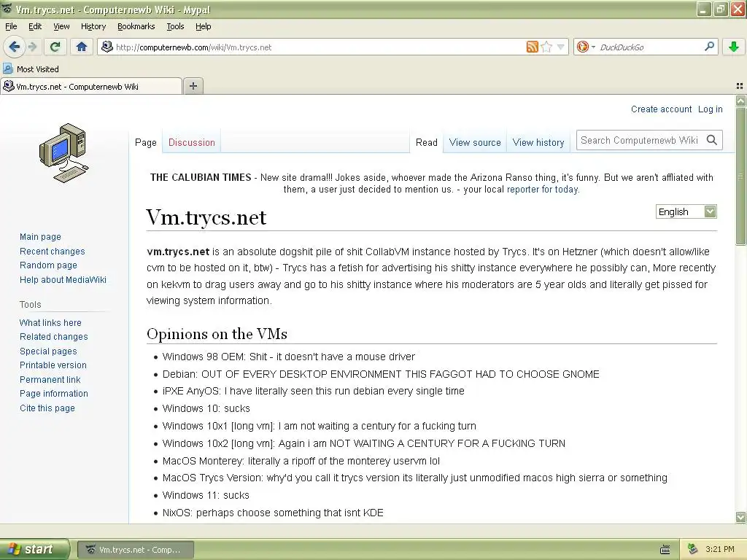Screen dimensions: 747x560
Task: Click the vertical scrollbar down arrow
Action: (x=740, y=517)
